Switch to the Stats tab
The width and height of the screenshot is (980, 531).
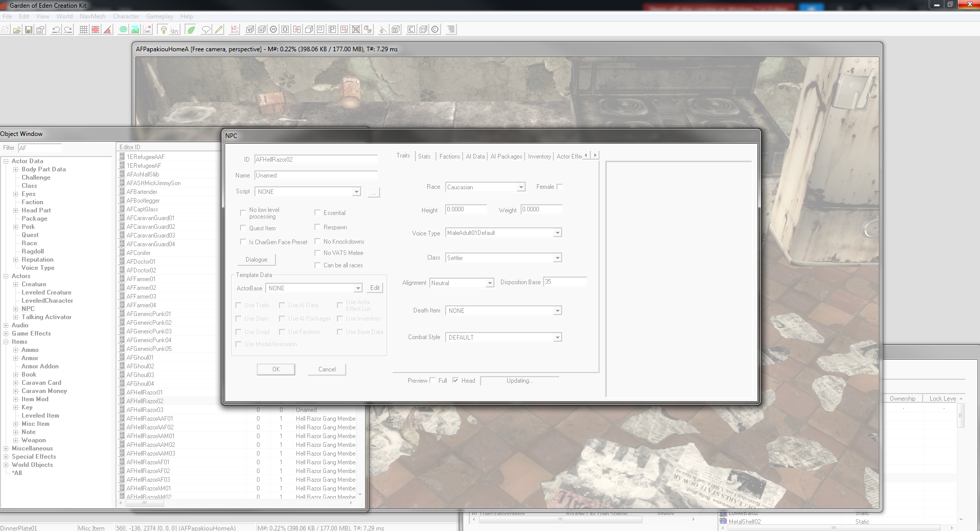coord(424,156)
